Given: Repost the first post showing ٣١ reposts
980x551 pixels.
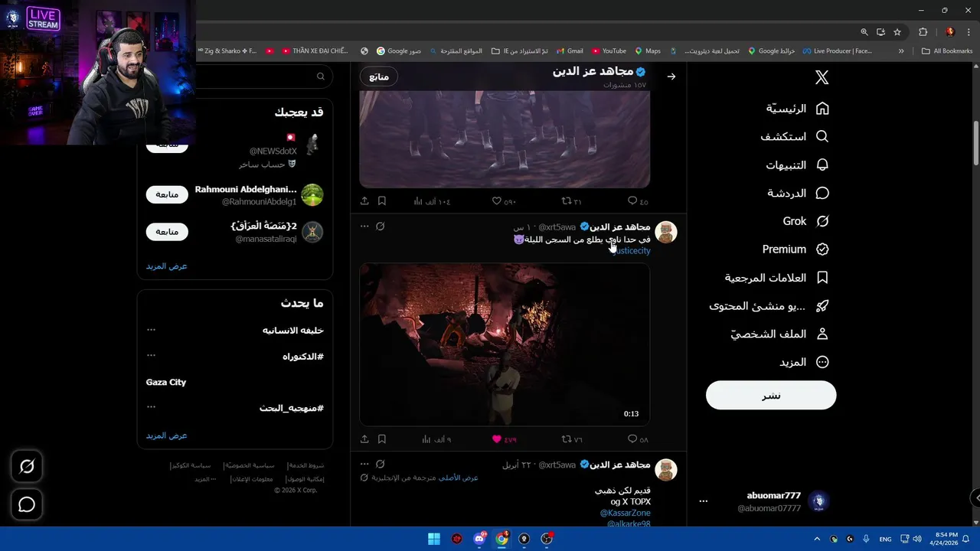Looking at the screenshot, I should tap(572, 201).
